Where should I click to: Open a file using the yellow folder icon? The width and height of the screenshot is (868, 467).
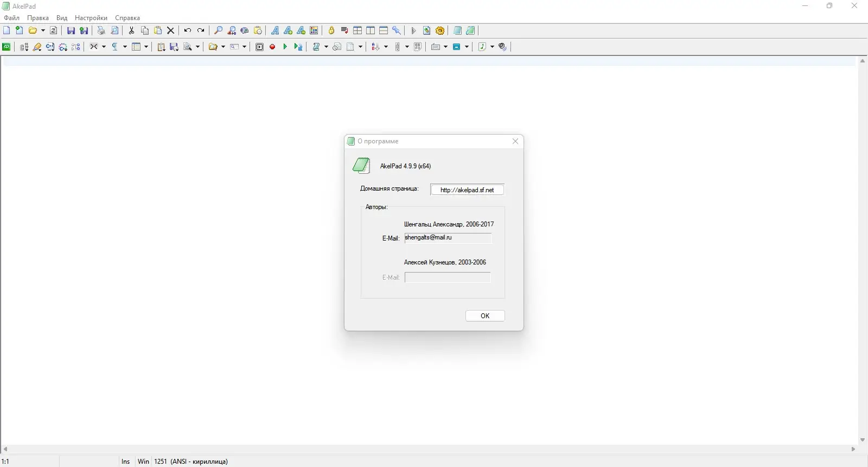(x=33, y=30)
